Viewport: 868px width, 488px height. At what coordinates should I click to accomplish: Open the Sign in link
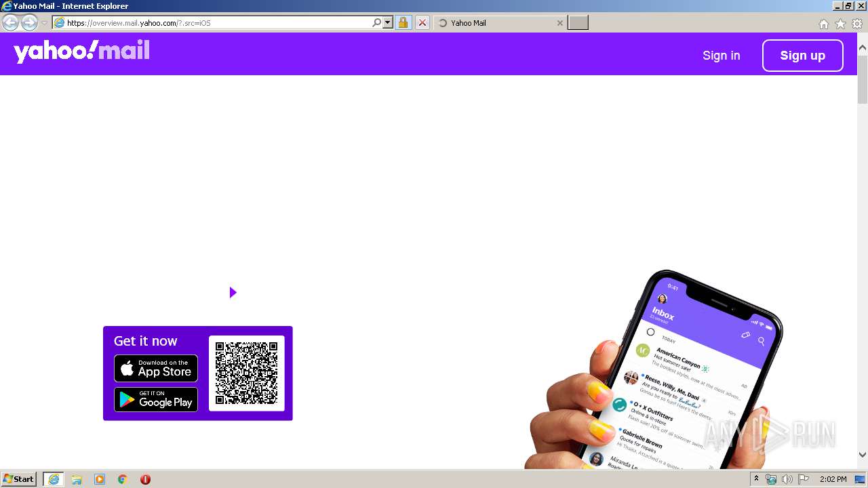(x=721, y=56)
